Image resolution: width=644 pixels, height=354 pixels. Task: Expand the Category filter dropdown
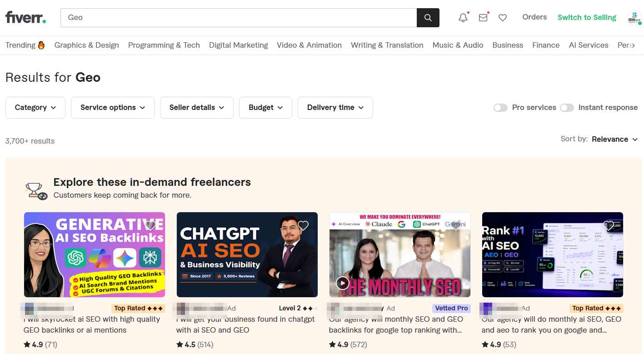pyautogui.click(x=35, y=108)
